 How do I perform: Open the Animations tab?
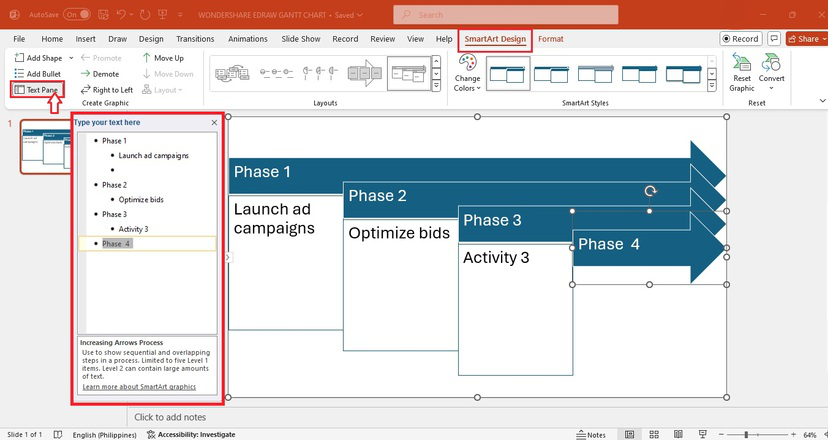248,39
